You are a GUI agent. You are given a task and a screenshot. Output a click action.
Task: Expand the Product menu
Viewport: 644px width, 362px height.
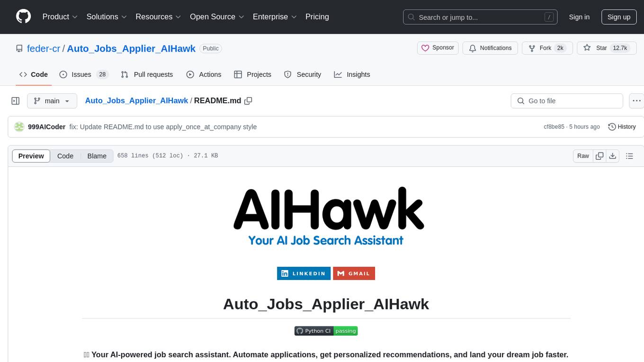click(x=60, y=17)
